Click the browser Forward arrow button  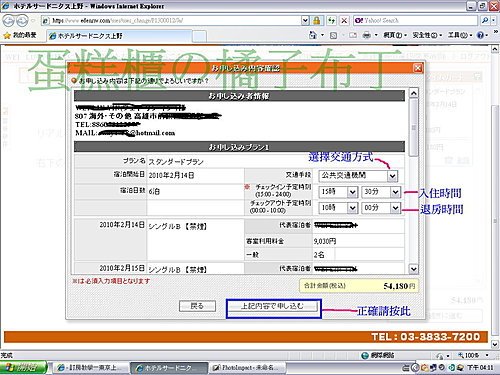(22, 21)
